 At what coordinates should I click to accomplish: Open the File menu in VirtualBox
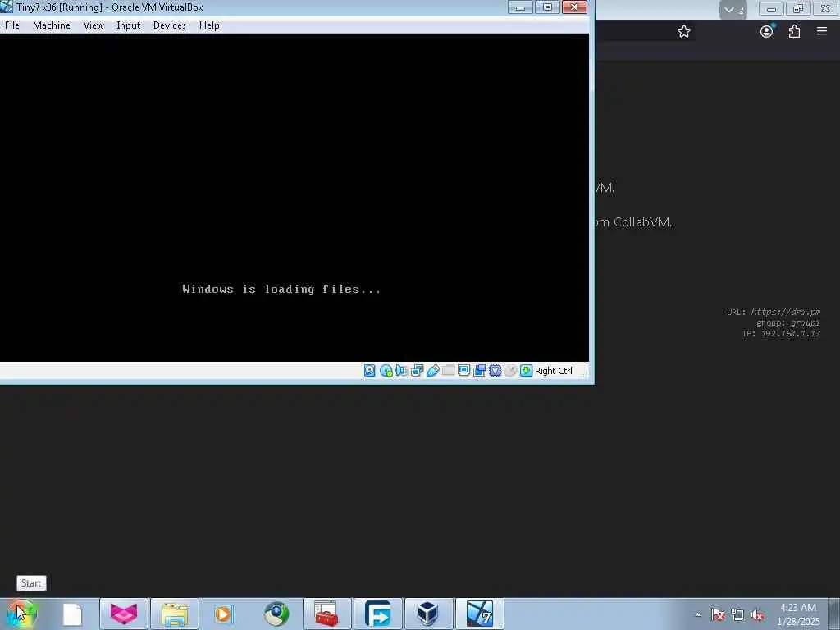click(x=11, y=25)
